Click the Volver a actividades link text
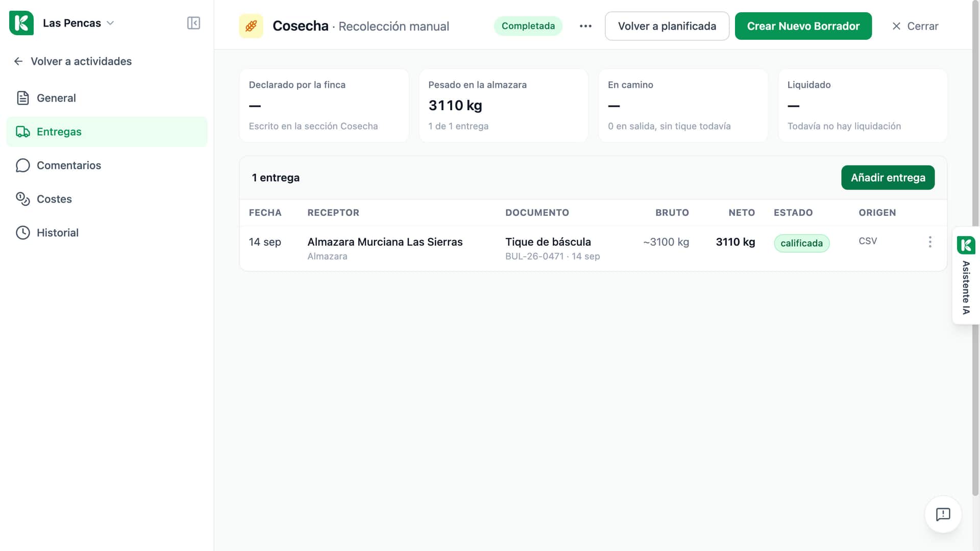 pos(81,61)
